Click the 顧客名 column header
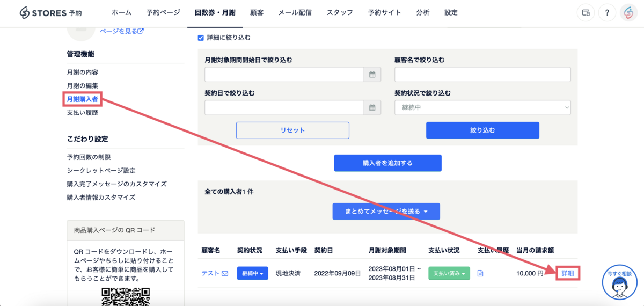 coord(211,250)
